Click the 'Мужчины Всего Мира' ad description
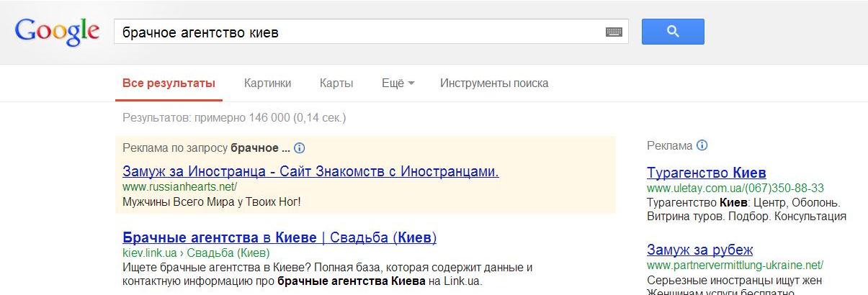The width and height of the screenshot is (868, 295). [212, 201]
